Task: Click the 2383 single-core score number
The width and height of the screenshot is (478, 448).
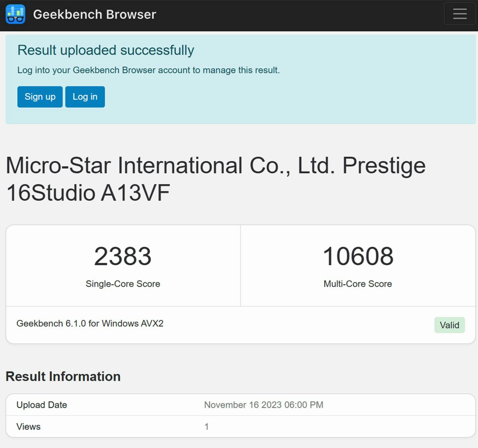Action: [x=123, y=257]
